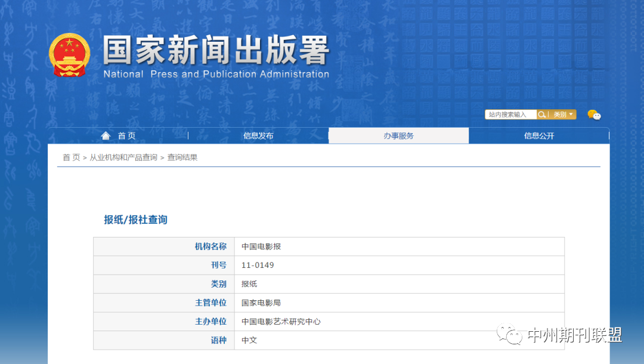Follow the 首 页 breadcrumb link
Image resolution: width=644 pixels, height=364 pixels.
71,158
